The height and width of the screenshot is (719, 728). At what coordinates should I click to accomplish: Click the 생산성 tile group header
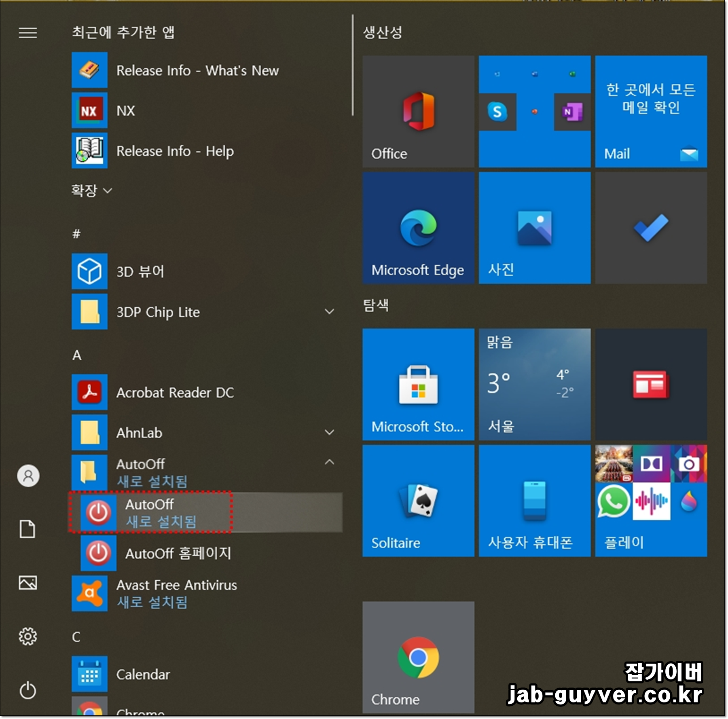pyautogui.click(x=383, y=32)
